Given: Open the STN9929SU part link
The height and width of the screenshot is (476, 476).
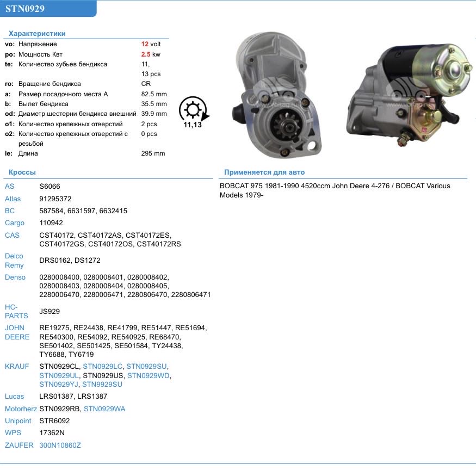Looking at the screenshot, I should pyautogui.click(x=102, y=384).
